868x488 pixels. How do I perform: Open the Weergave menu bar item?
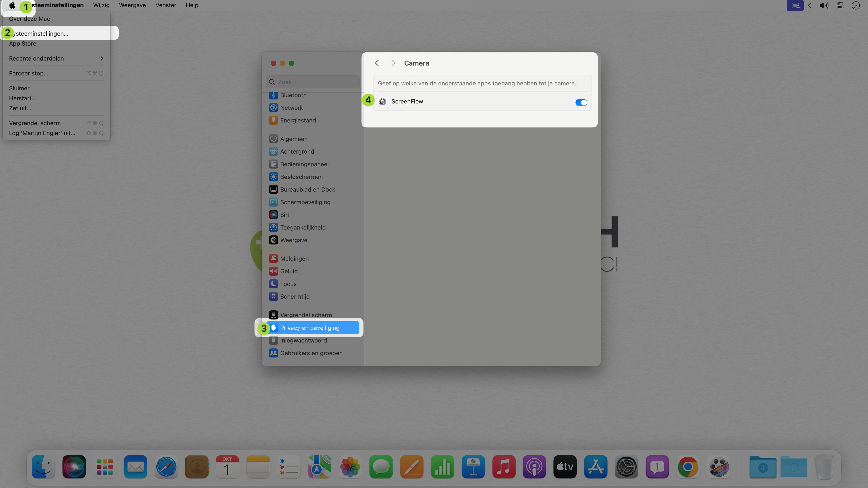132,5
